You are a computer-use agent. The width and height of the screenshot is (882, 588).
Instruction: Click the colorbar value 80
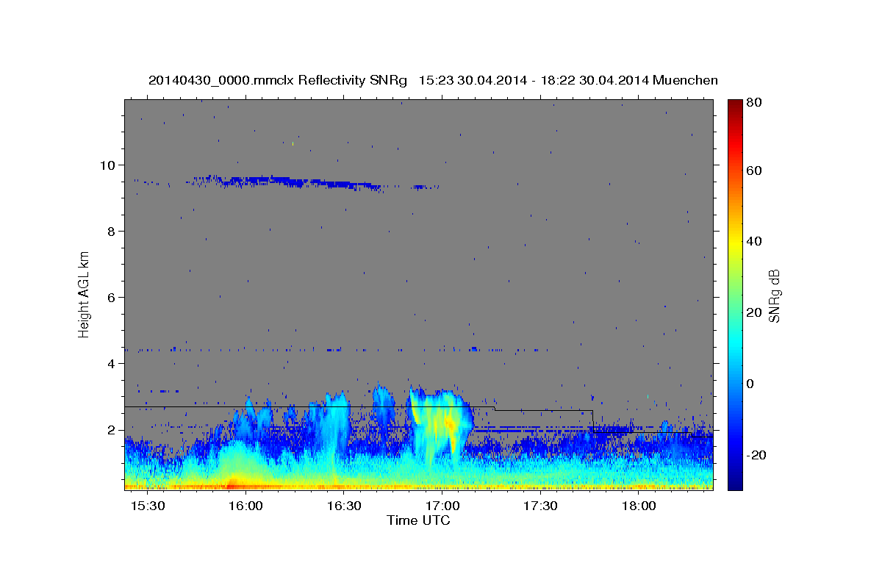tap(754, 103)
